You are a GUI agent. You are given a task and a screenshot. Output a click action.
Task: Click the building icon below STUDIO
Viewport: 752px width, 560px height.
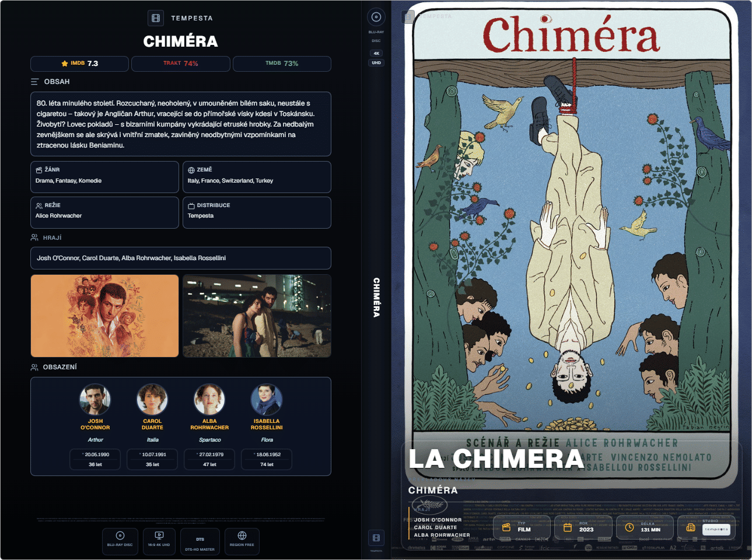click(691, 527)
